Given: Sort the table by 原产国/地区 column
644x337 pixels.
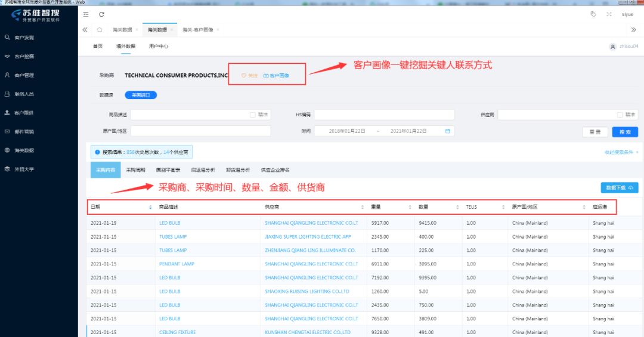Looking at the screenshot, I should (584, 207).
